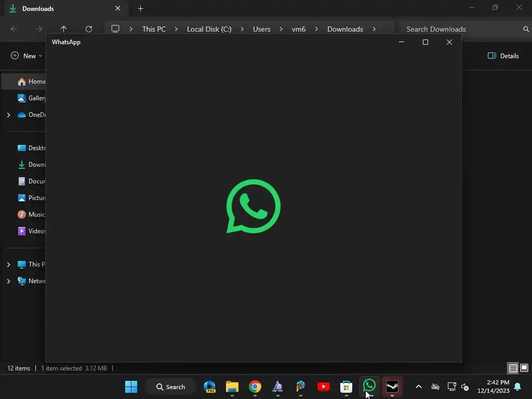Click the WhatsApp title bar text
The height and width of the screenshot is (399, 532).
tap(66, 42)
